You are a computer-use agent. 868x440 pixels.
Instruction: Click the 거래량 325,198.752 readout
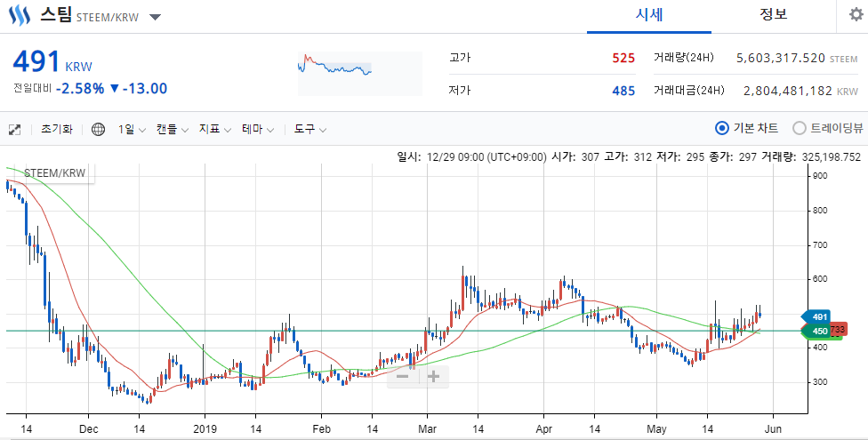tap(811, 157)
